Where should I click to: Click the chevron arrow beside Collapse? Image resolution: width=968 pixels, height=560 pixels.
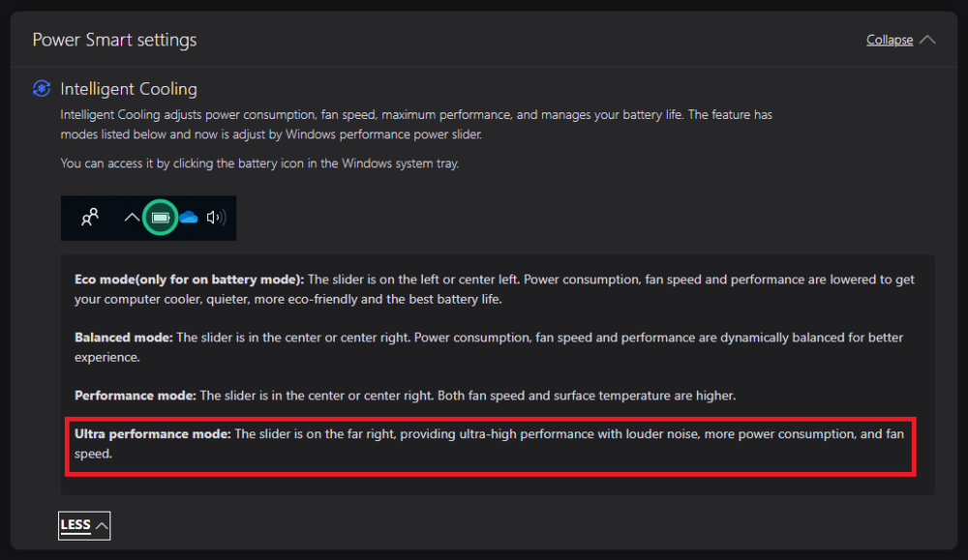coord(927,40)
